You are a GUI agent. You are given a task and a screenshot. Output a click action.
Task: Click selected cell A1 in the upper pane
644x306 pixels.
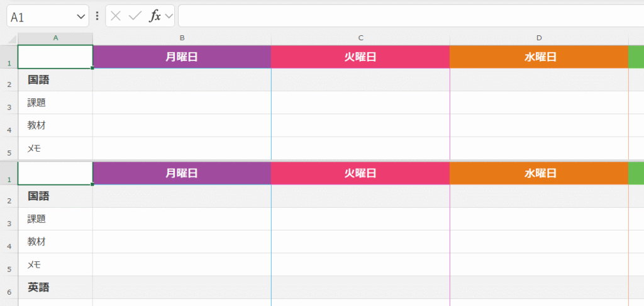(x=55, y=57)
